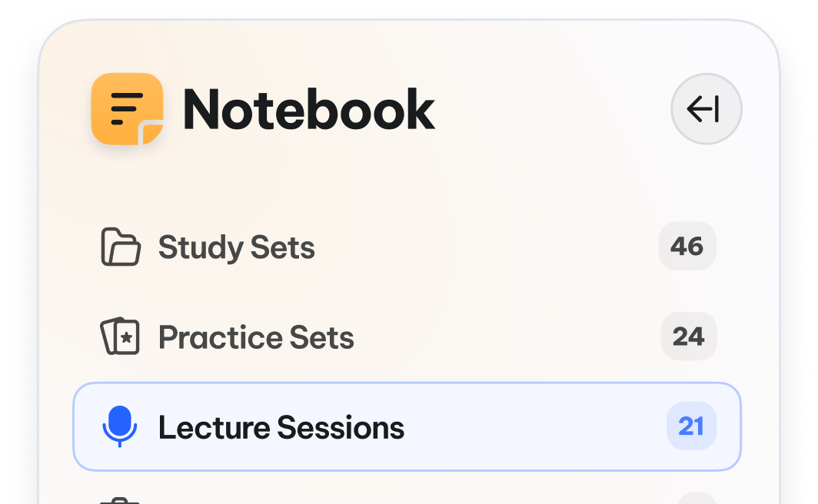Collapse the sidebar with the arrow button

707,109
